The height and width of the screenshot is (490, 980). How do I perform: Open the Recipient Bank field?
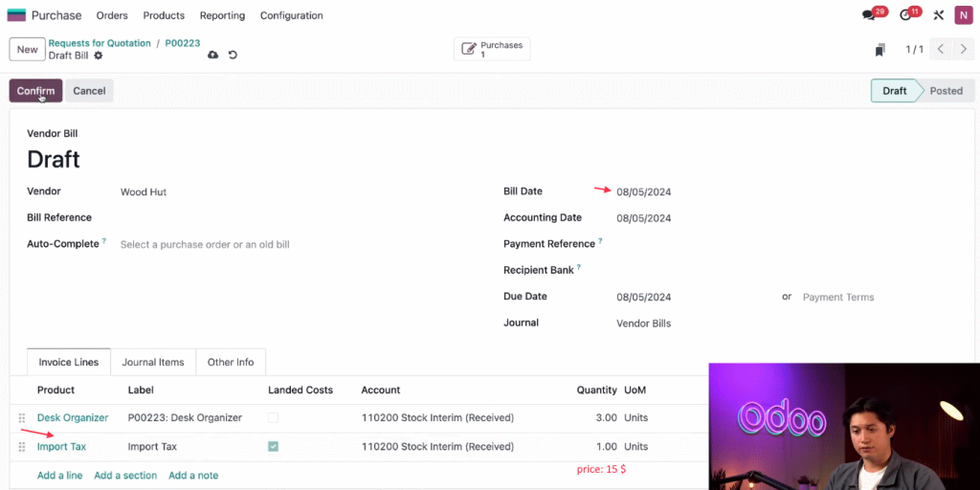point(789,271)
